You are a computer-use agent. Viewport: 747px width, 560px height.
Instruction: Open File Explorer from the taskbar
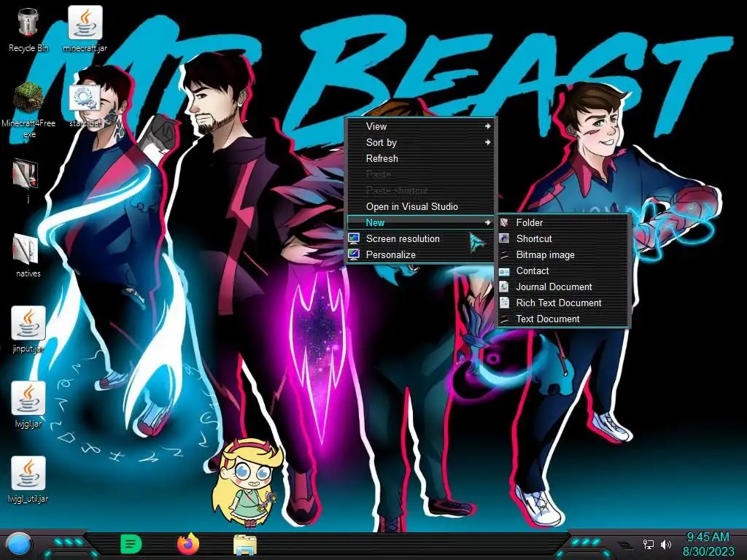245,545
